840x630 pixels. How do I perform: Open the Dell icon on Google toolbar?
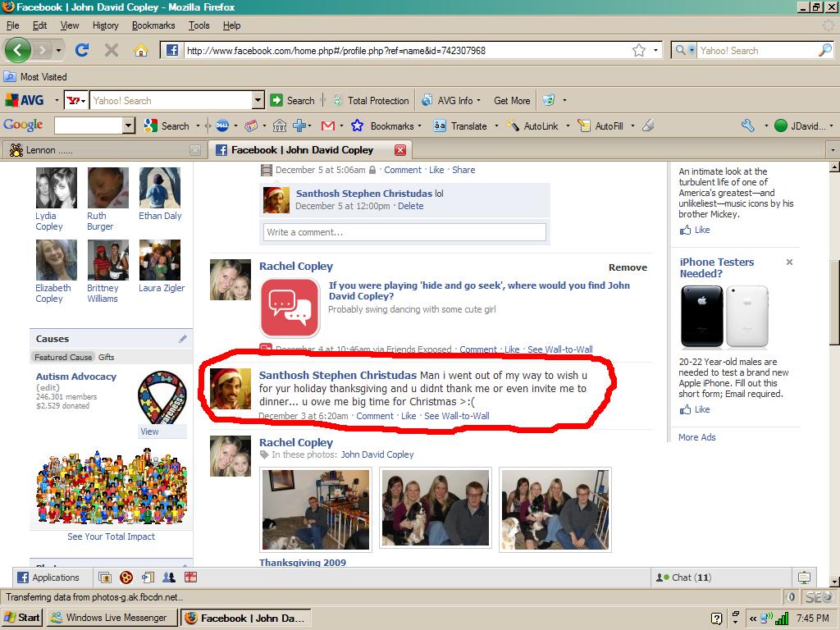(222, 126)
